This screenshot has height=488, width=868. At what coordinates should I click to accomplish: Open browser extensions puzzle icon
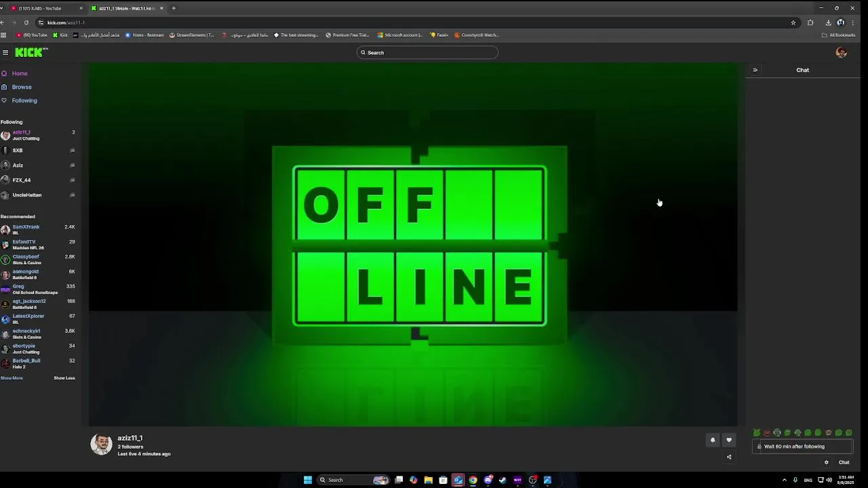(810, 22)
